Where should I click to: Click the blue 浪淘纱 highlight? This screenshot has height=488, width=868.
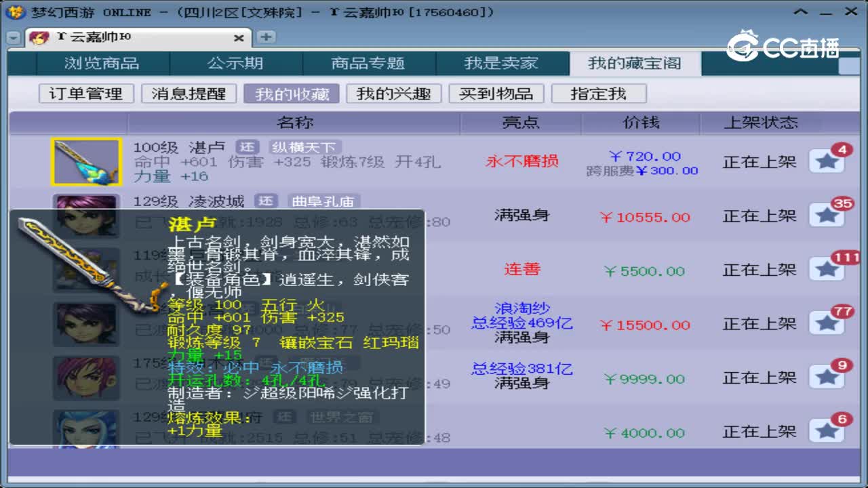(521, 309)
